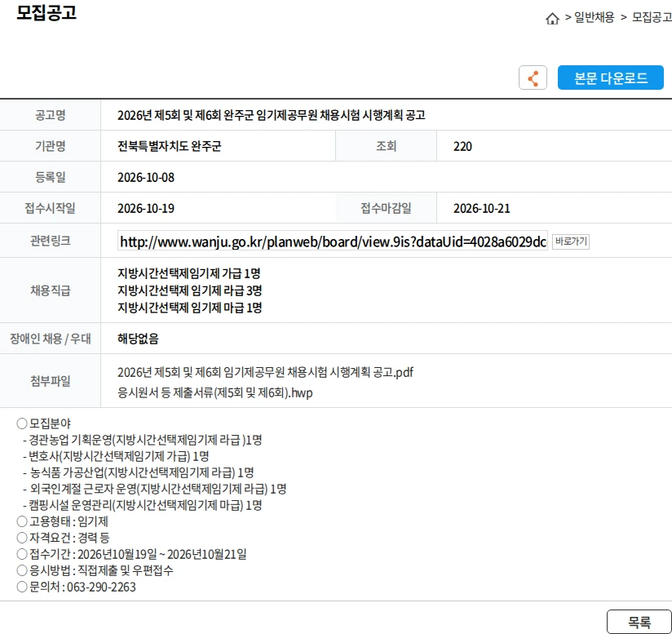Open 모집공고 breadcrumb link

652,17
